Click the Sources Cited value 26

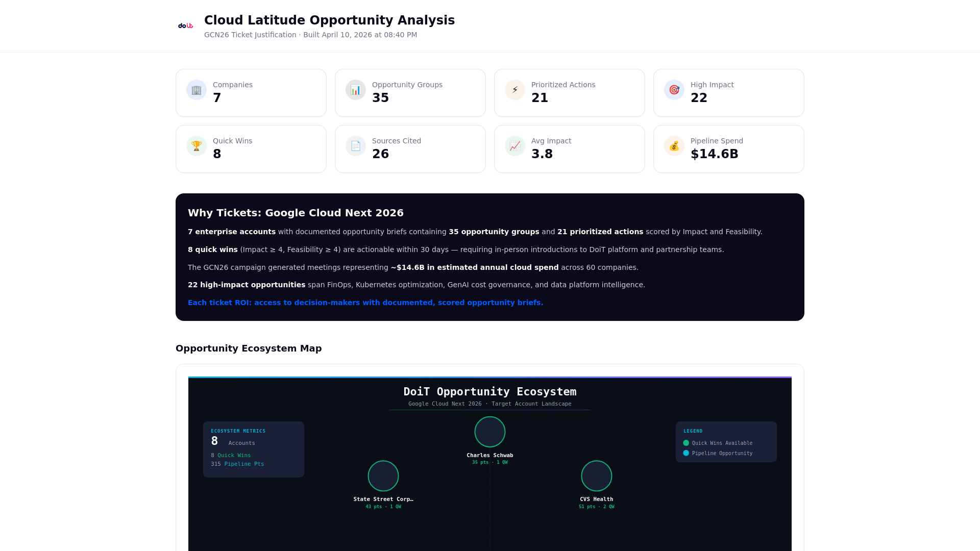coord(380,154)
